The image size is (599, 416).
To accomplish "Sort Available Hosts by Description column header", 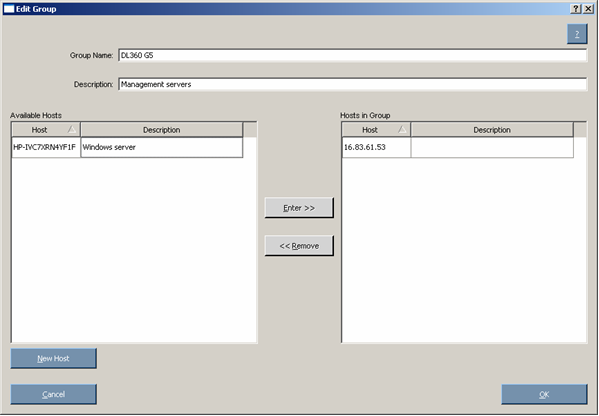I will tap(162, 129).
